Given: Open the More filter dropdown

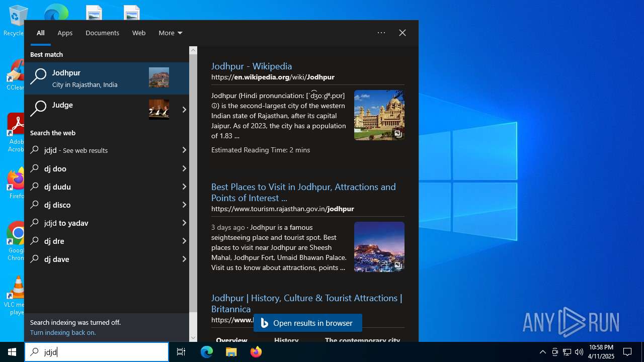Looking at the screenshot, I should 171,33.
